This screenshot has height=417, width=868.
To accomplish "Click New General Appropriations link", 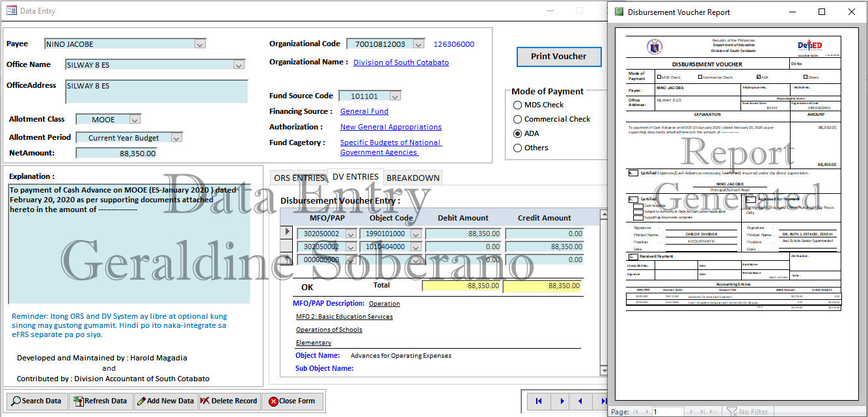I will [x=391, y=127].
